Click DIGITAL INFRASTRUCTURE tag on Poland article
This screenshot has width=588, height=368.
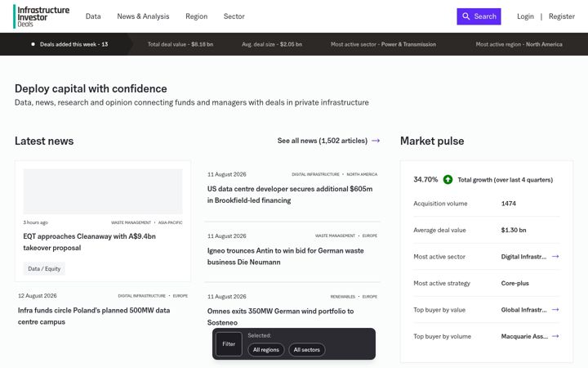(142, 296)
